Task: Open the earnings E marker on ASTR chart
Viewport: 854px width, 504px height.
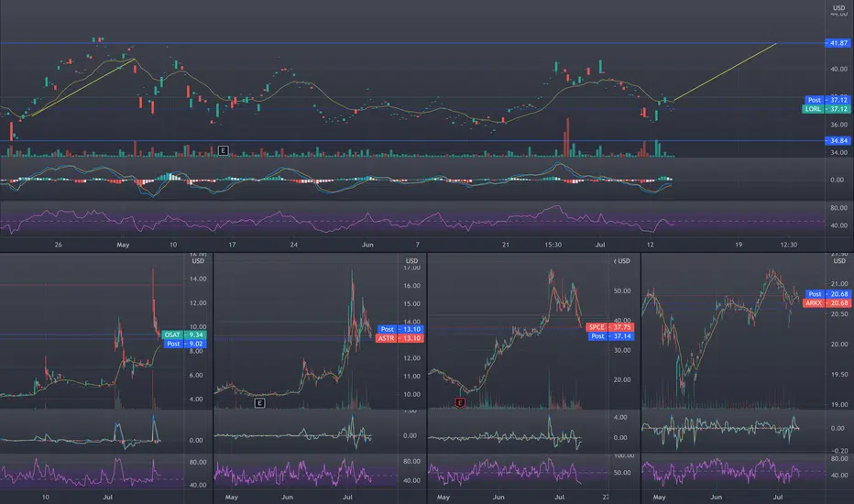Action: (x=260, y=403)
